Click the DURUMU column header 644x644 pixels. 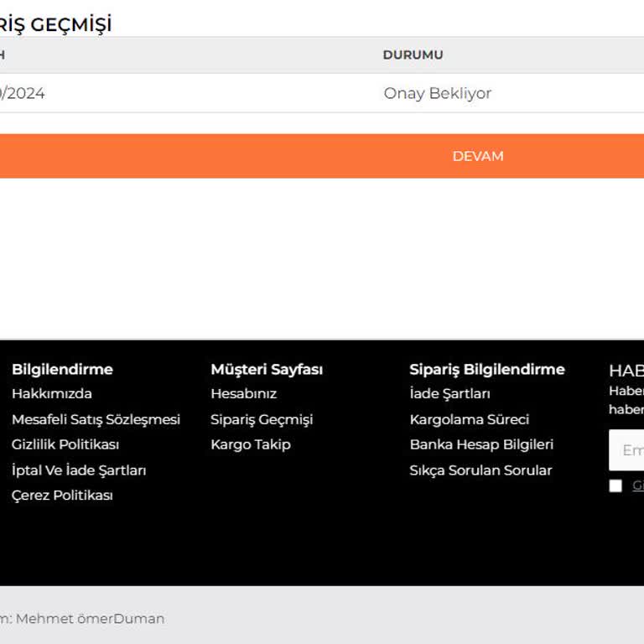(x=413, y=55)
